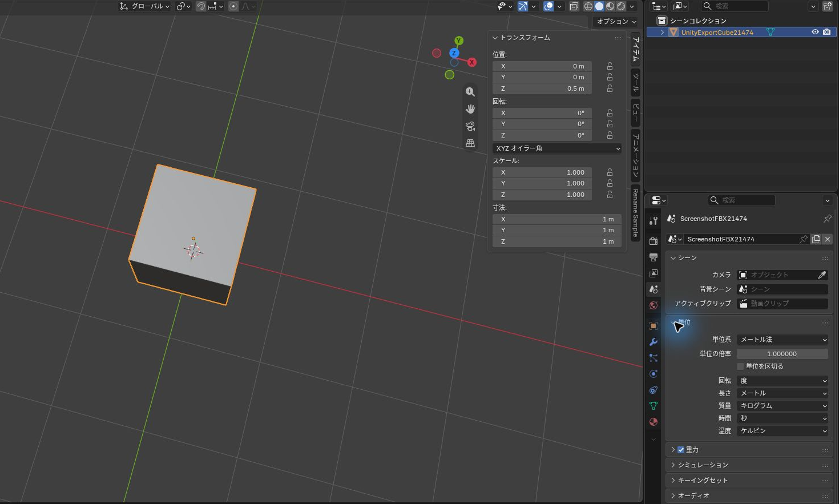Open the 長さ メートル dropdown
Image resolution: width=839 pixels, height=504 pixels.
(x=782, y=393)
